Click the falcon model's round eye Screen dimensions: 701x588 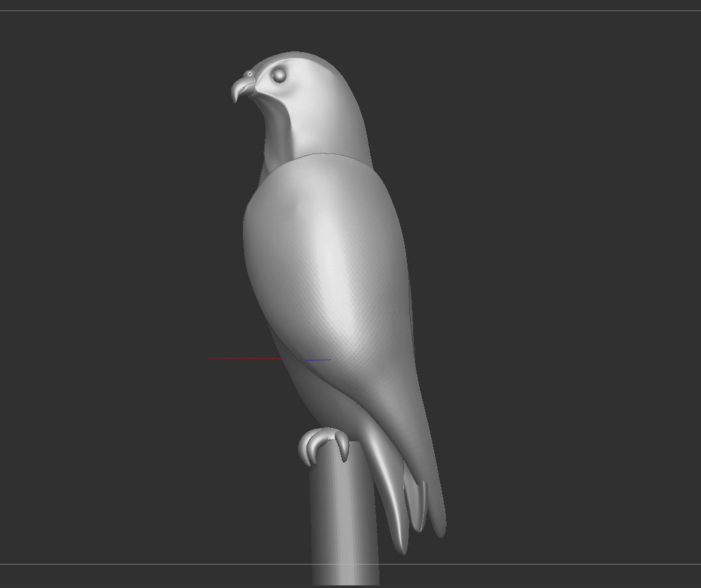point(279,75)
